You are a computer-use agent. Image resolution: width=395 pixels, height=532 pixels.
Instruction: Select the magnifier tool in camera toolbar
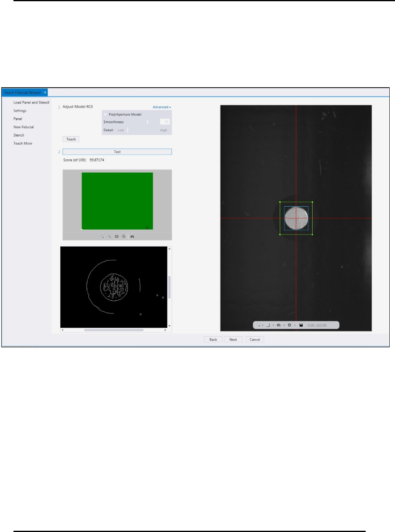(x=258, y=325)
